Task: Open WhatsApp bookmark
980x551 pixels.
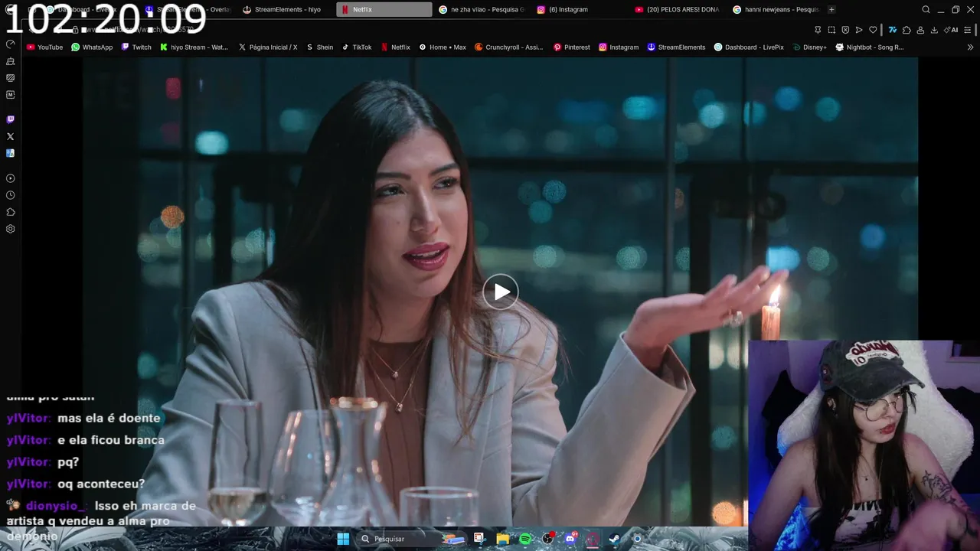Action: (92, 47)
